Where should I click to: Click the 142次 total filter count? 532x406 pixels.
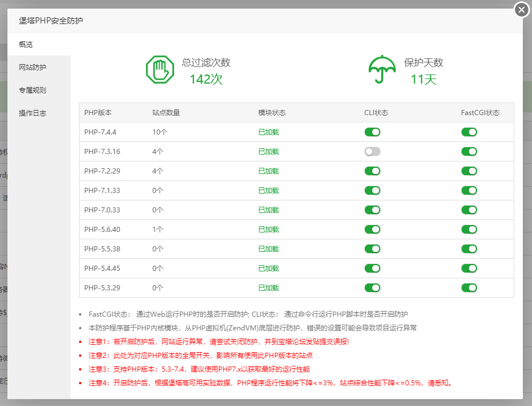[206, 80]
